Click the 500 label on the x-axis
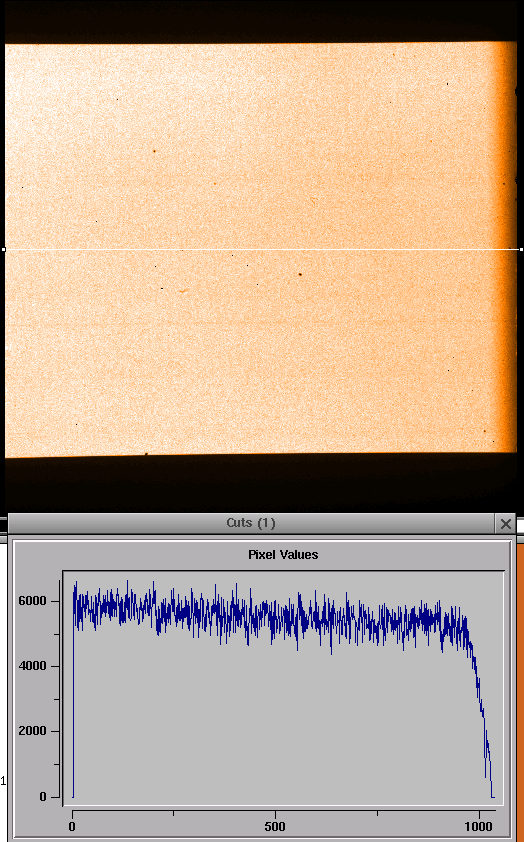524x842 pixels. (x=275, y=826)
